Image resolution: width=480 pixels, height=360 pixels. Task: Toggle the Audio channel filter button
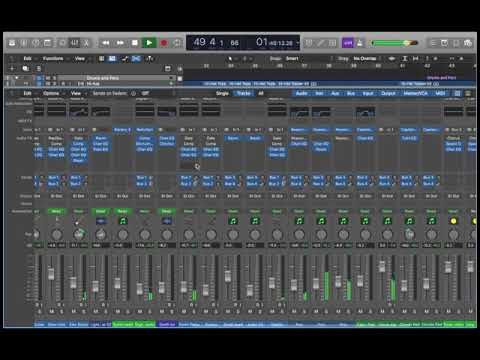pos(302,93)
